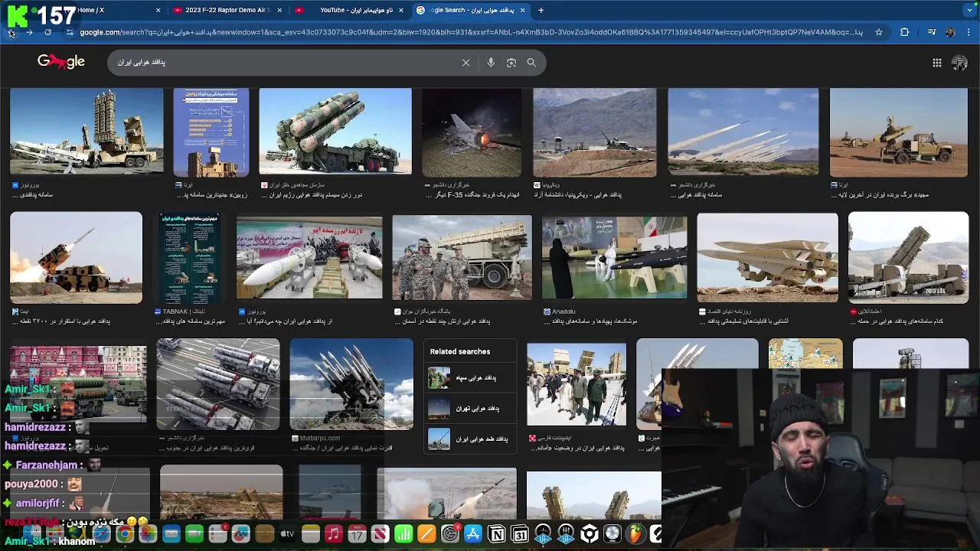Viewport: 980px width, 551px height.
Task: Open the green S-300 launcher truck image
Action: [x=335, y=132]
